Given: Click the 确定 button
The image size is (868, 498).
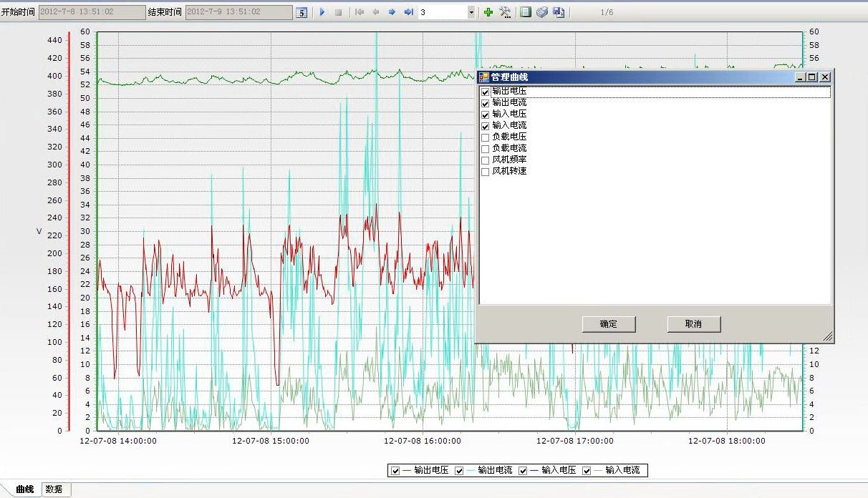Looking at the screenshot, I should point(609,324).
